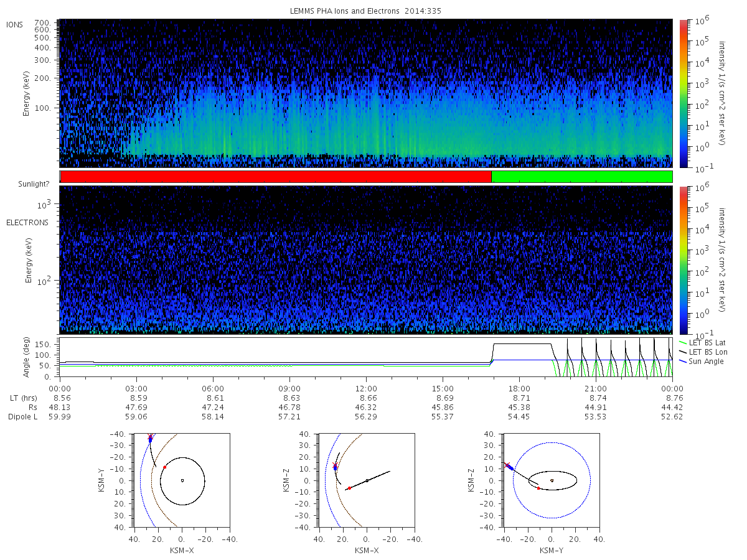
Task: Select the Sun Angle legend entry
Action: [x=701, y=361]
